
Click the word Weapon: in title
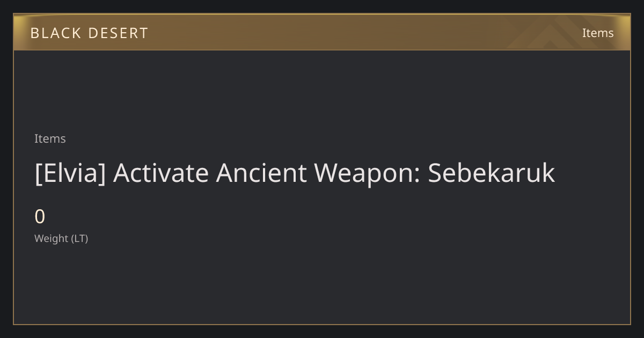(367, 173)
